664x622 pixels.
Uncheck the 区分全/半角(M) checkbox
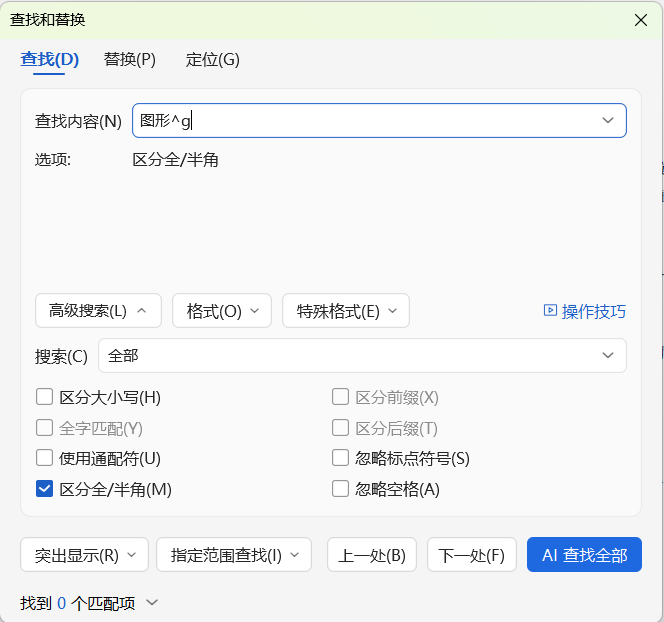point(44,489)
